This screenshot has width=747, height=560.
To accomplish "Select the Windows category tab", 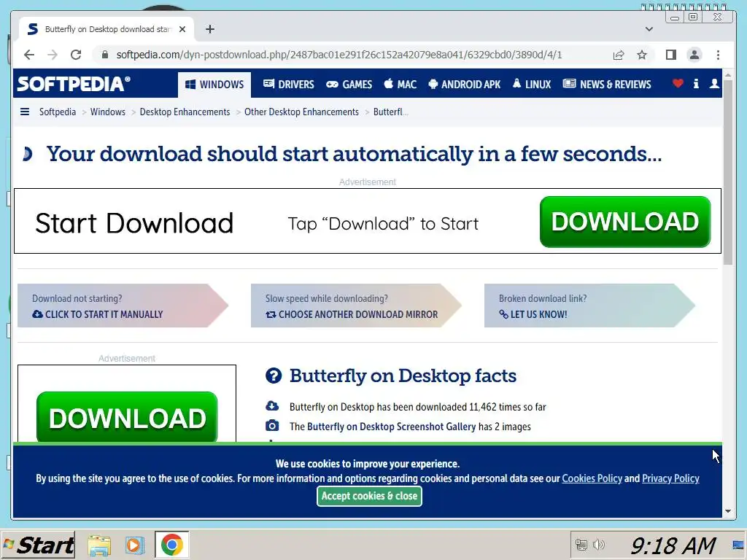I will [x=214, y=85].
